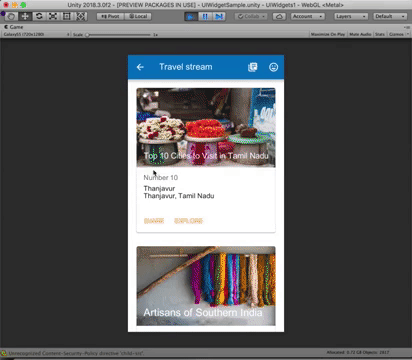Open the Default layout dropdown
The width and height of the screenshot is (412, 360).
pyautogui.click(x=390, y=16)
